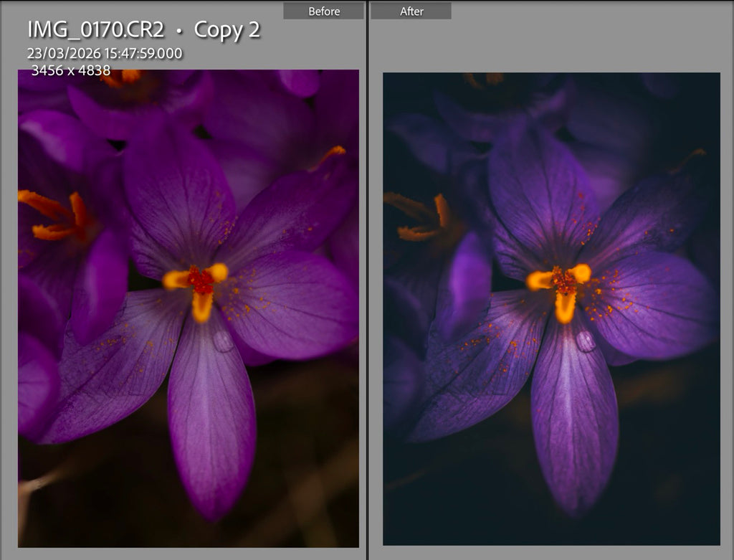Click the gray canvas above the After photo

pyautogui.click(x=585, y=44)
